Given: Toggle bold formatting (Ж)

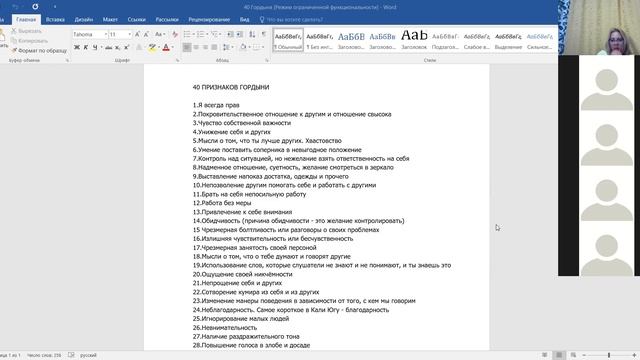Looking at the screenshot, I should [77, 47].
